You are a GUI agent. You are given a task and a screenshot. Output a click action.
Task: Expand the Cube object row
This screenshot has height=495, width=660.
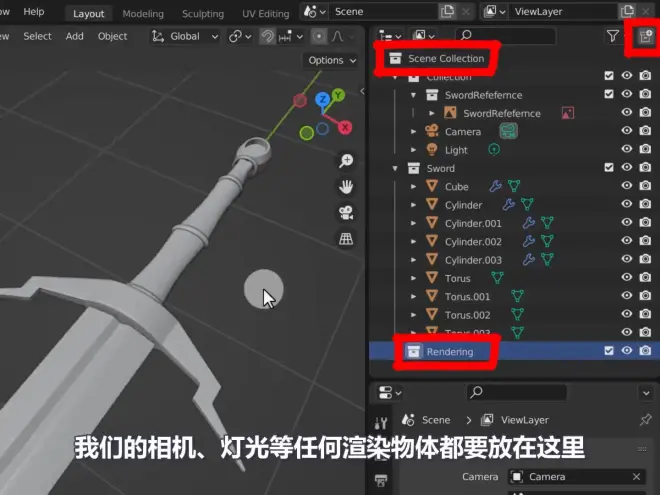click(x=413, y=186)
